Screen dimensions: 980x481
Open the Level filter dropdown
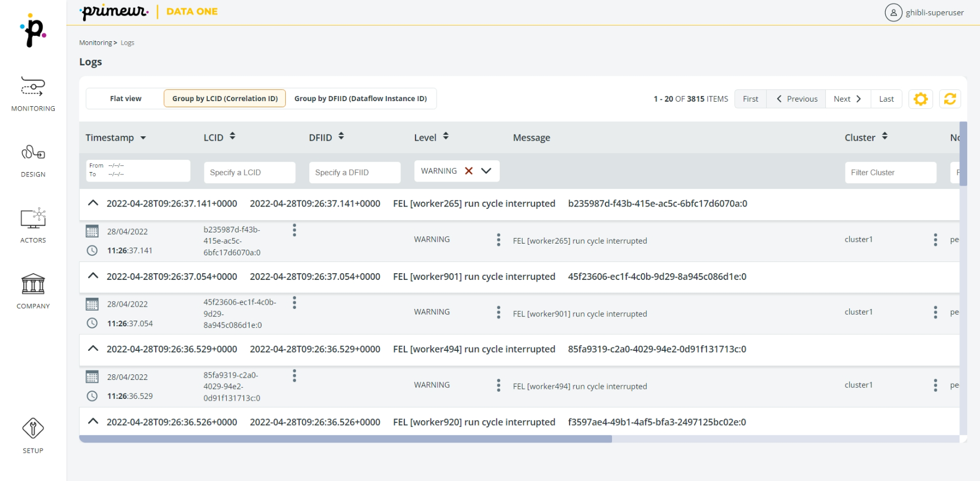pyautogui.click(x=486, y=171)
